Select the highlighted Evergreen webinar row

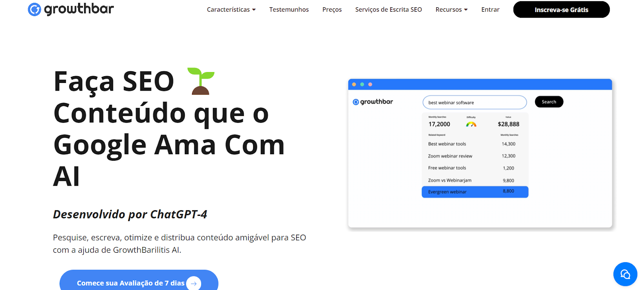point(475,192)
